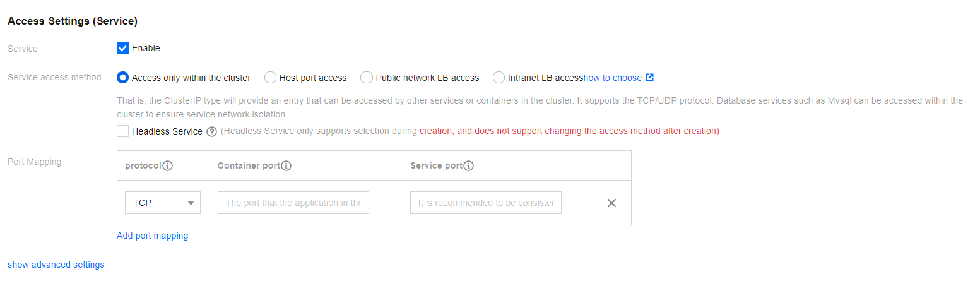Click the protocol column info icon
This screenshot has width=980, height=293.
(x=168, y=166)
